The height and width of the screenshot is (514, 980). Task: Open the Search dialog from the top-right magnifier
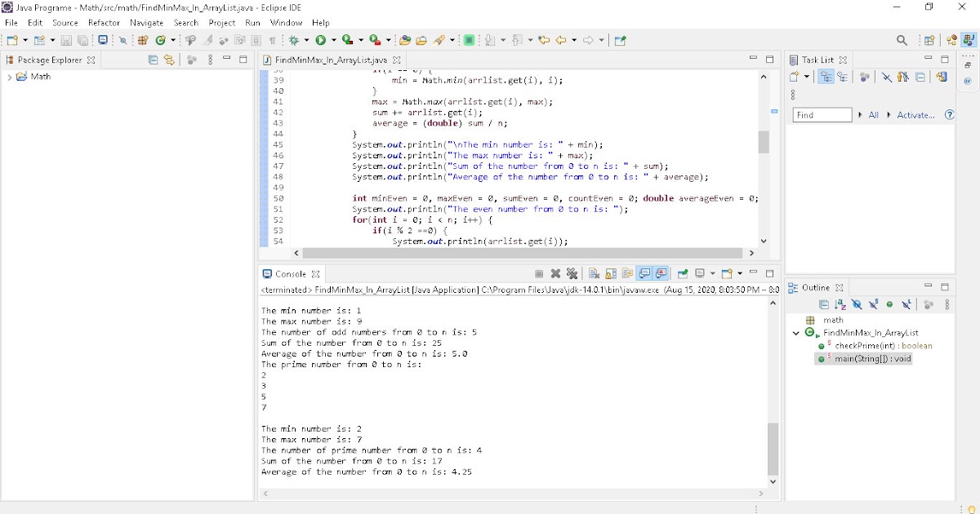pyautogui.click(x=902, y=39)
